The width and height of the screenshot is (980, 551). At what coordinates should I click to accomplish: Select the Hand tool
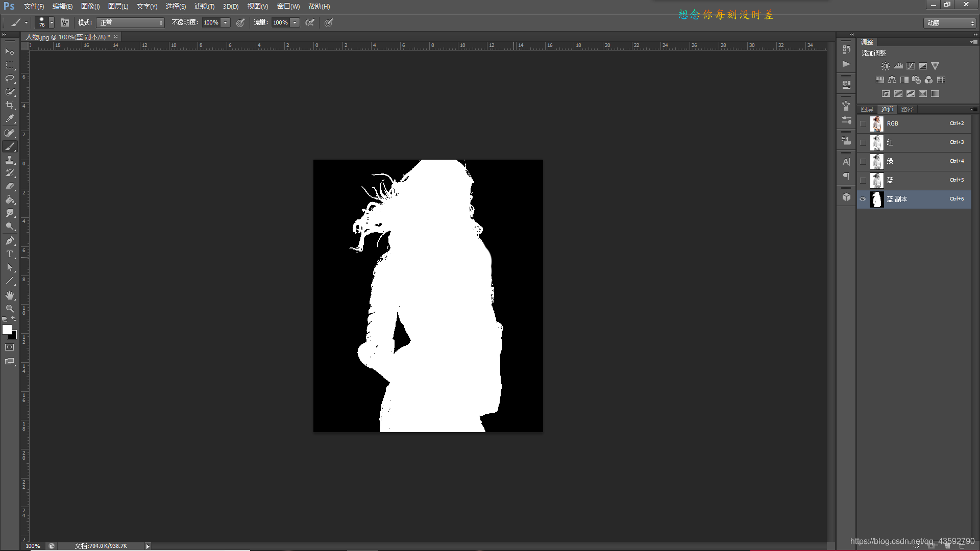pyautogui.click(x=10, y=295)
